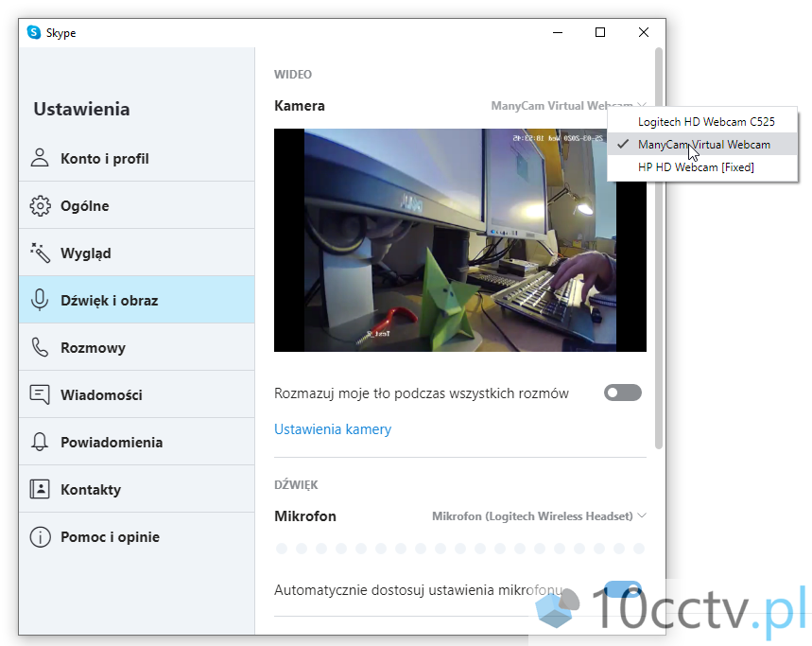Show Wiadomości settings section
812x646 pixels.
tap(137, 394)
